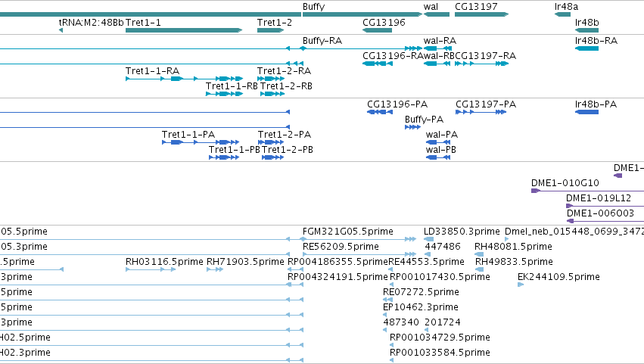Screen dimensions: 644x364
Task: Click the RH48081.5prime EST label
Action: click(x=513, y=247)
